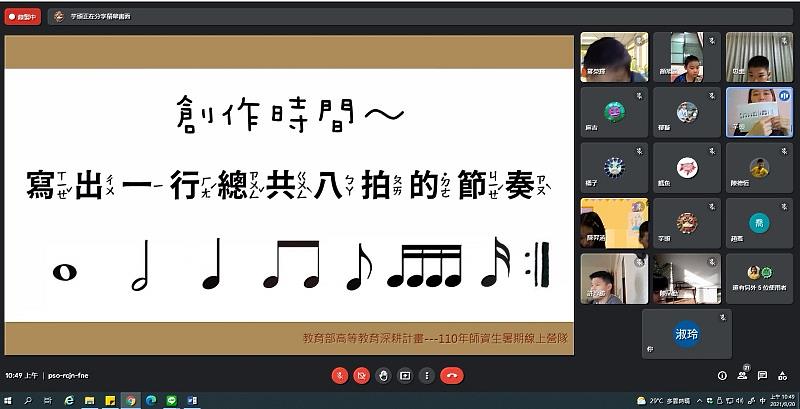Raise hand in the meeting
The height and width of the screenshot is (409, 800).
pyautogui.click(x=383, y=376)
